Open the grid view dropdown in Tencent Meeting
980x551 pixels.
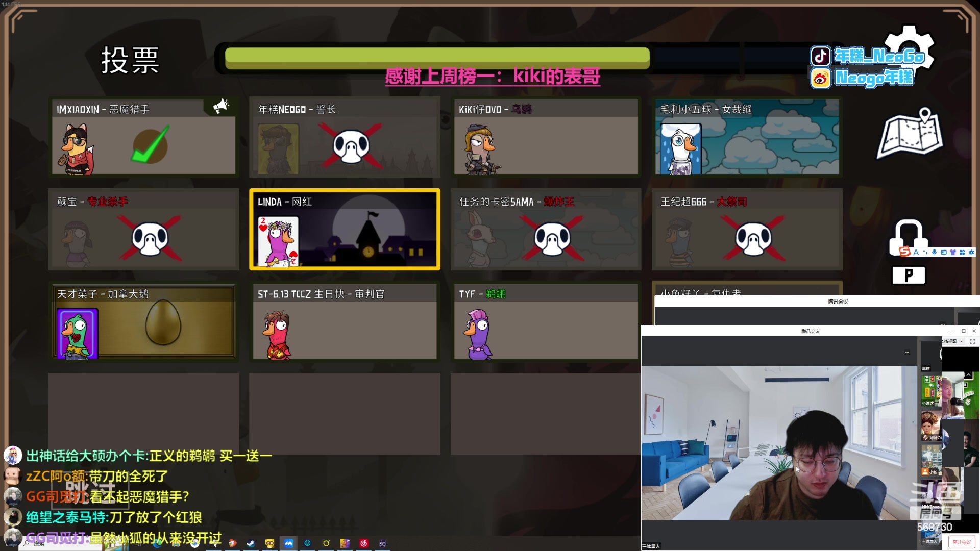point(953,341)
